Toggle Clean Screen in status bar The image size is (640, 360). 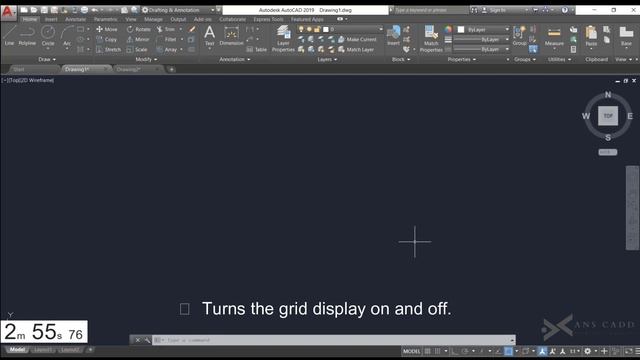click(x=628, y=351)
